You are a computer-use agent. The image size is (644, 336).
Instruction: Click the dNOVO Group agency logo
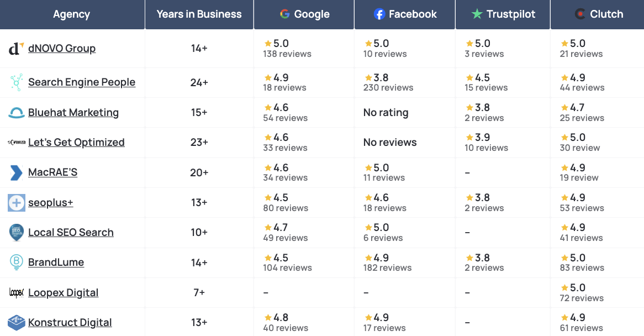click(x=15, y=48)
